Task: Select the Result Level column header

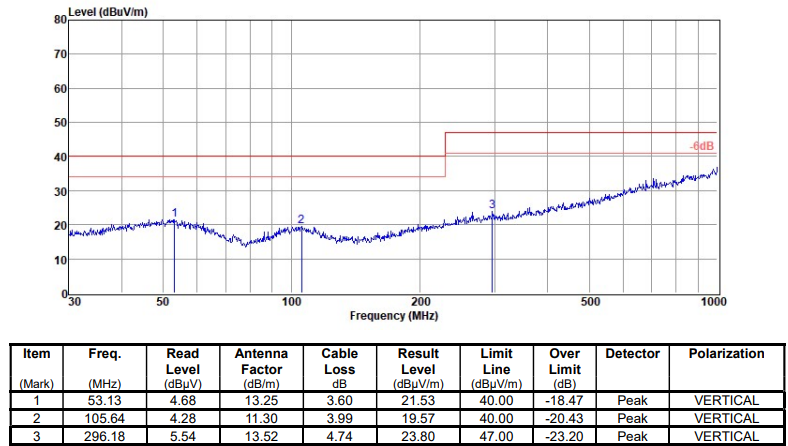Action: (418, 361)
